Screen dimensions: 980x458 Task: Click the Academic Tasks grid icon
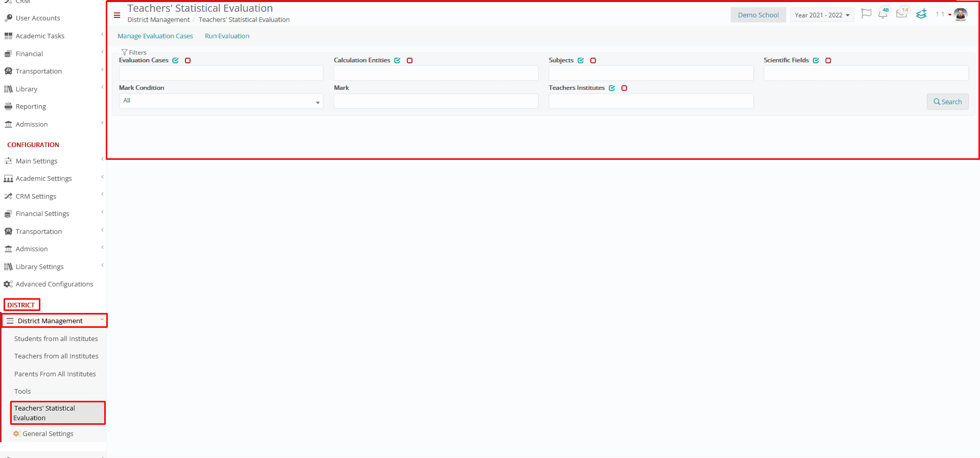(8, 36)
